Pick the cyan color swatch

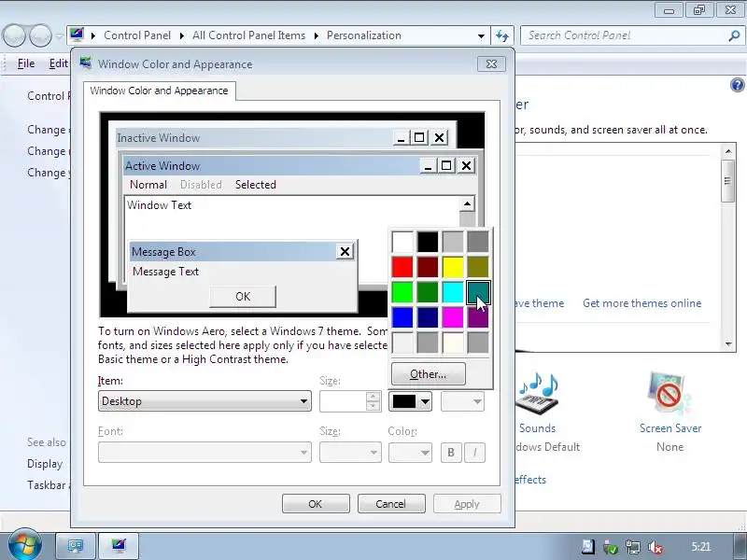(453, 292)
